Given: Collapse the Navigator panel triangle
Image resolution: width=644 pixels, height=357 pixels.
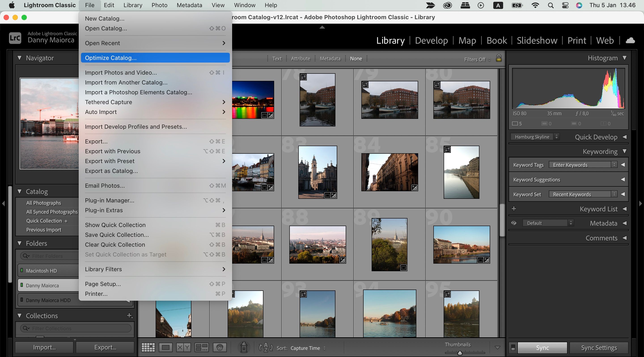Looking at the screenshot, I should (20, 58).
